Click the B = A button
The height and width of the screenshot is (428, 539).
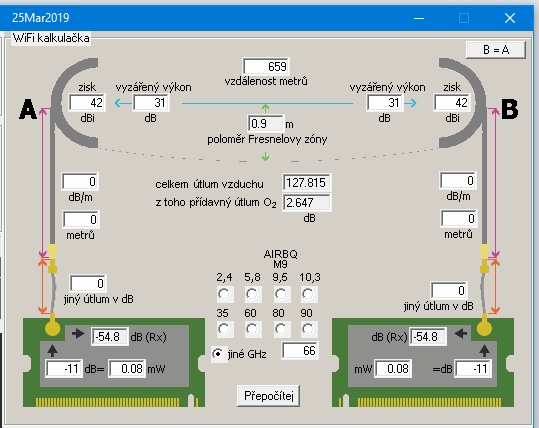496,50
